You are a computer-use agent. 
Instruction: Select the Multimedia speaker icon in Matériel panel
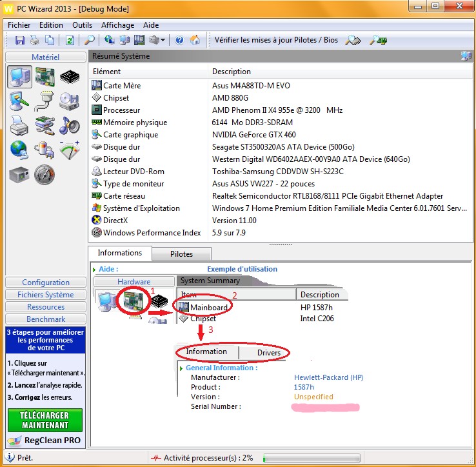click(x=70, y=125)
